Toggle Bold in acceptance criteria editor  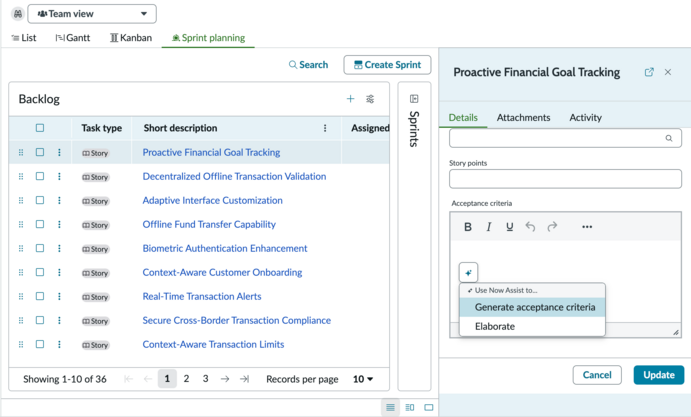468,227
